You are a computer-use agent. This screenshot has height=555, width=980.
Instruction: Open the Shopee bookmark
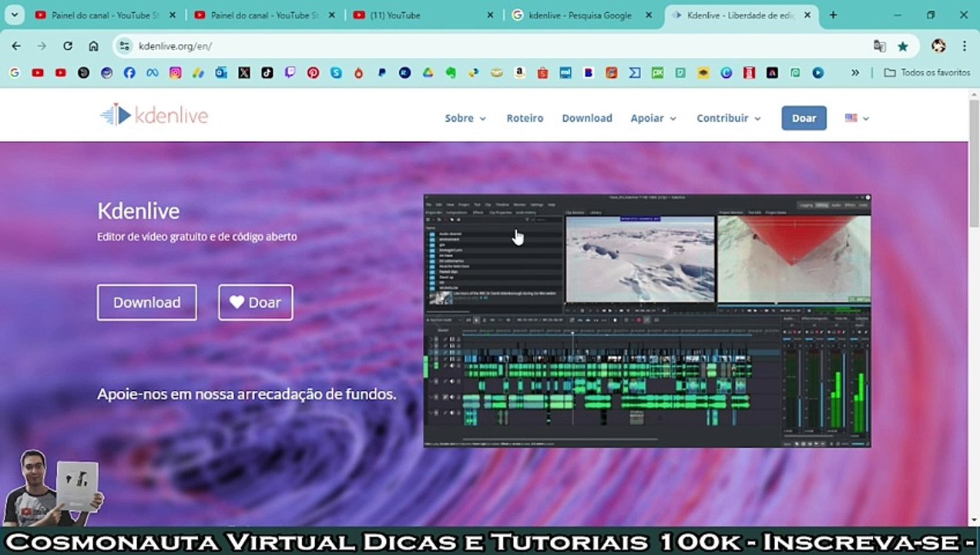click(542, 72)
